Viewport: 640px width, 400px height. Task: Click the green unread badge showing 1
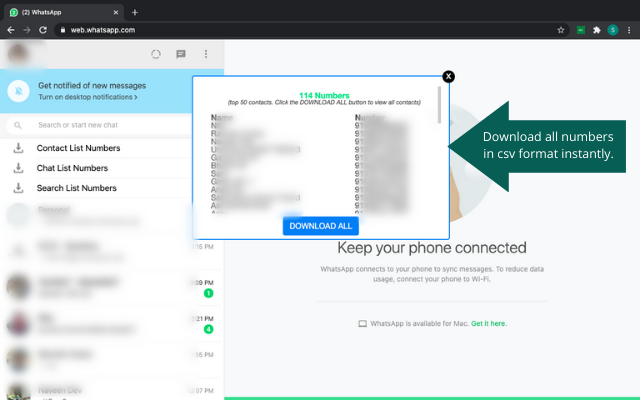click(x=209, y=293)
